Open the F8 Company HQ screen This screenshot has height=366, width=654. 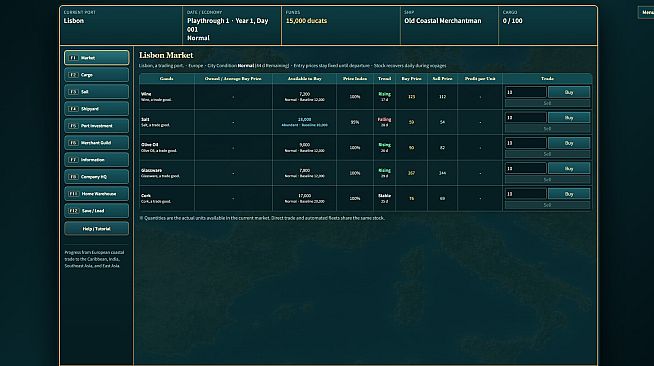click(x=96, y=177)
